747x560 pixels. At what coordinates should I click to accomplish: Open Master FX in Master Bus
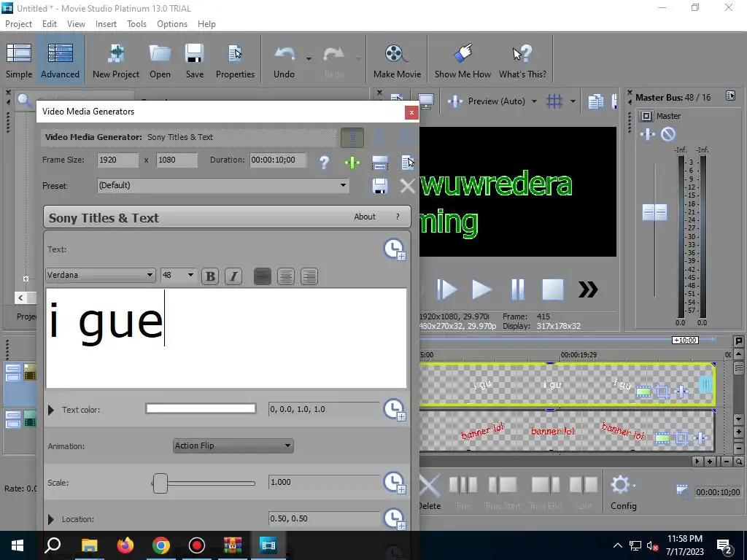(x=648, y=135)
